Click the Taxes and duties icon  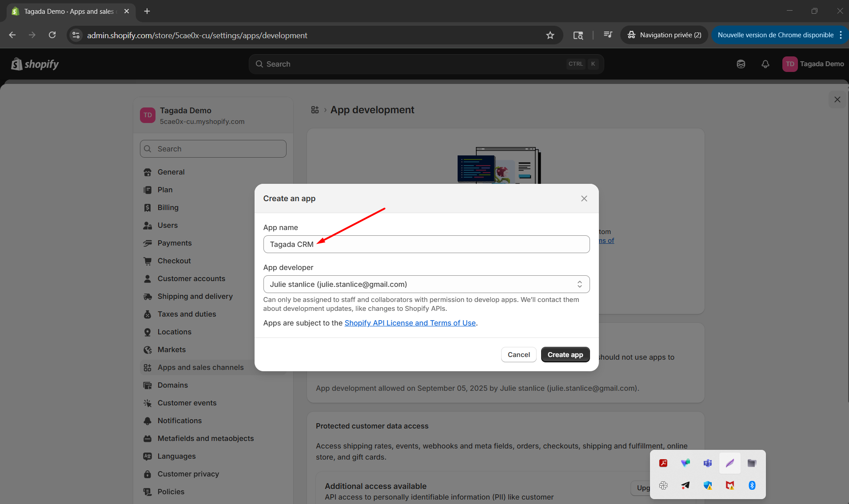click(x=147, y=314)
